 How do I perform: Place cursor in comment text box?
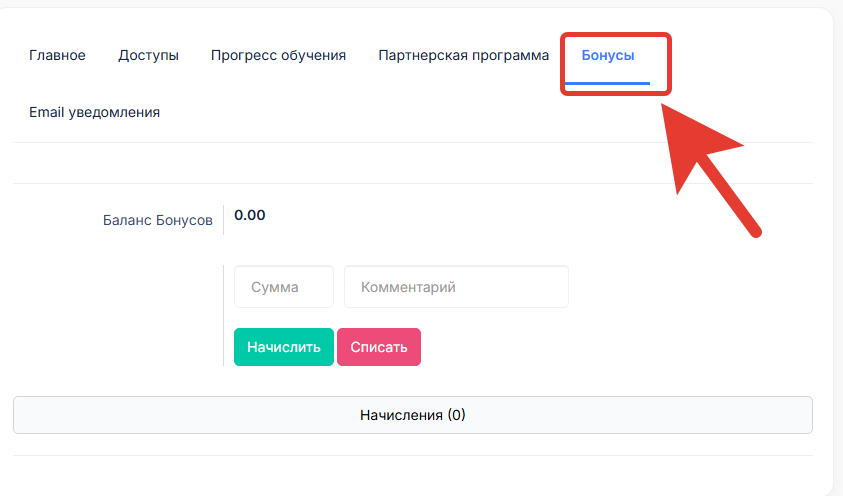456,287
